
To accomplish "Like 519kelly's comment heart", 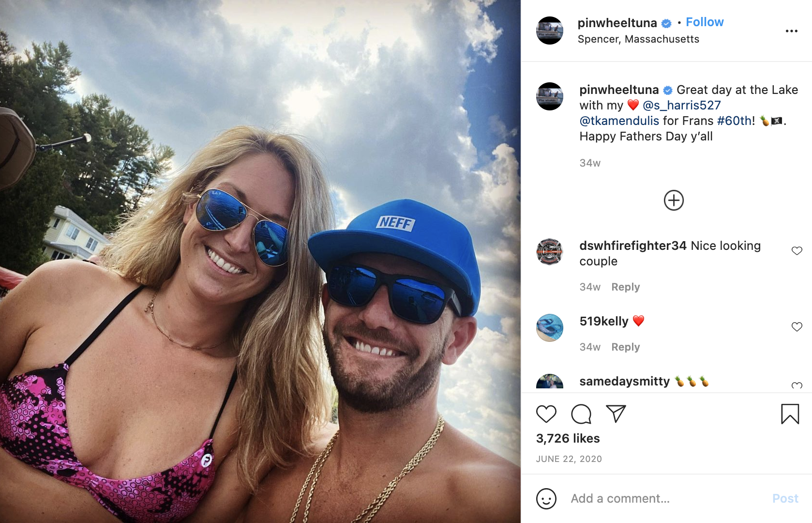I will (797, 326).
